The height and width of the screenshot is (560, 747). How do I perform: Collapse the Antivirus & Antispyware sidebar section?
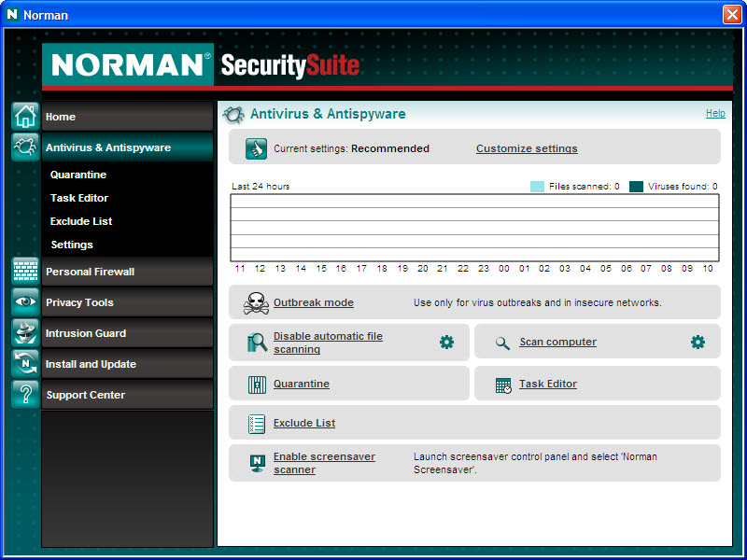click(107, 147)
